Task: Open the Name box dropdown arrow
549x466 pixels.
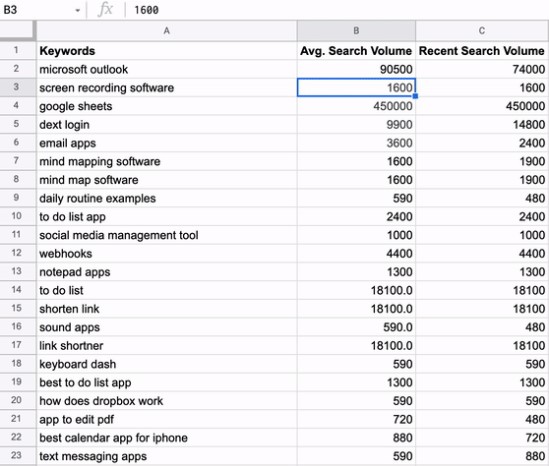Action: tap(77, 11)
